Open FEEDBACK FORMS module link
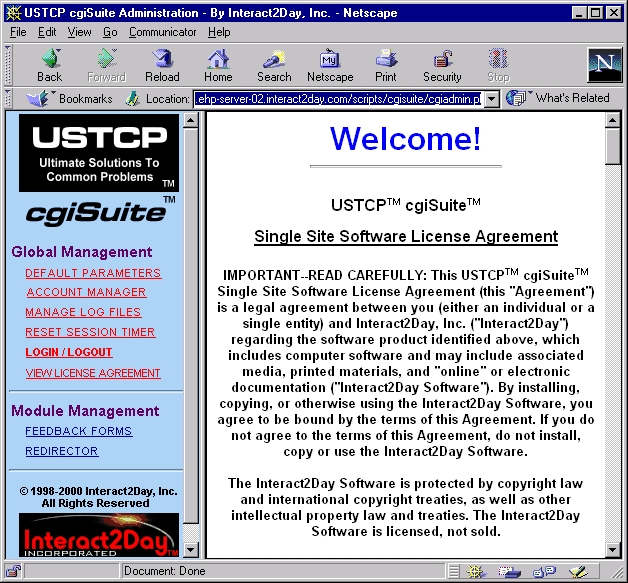The height and width of the screenshot is (583, 628). pyautogui.click(x=79, y=431)
